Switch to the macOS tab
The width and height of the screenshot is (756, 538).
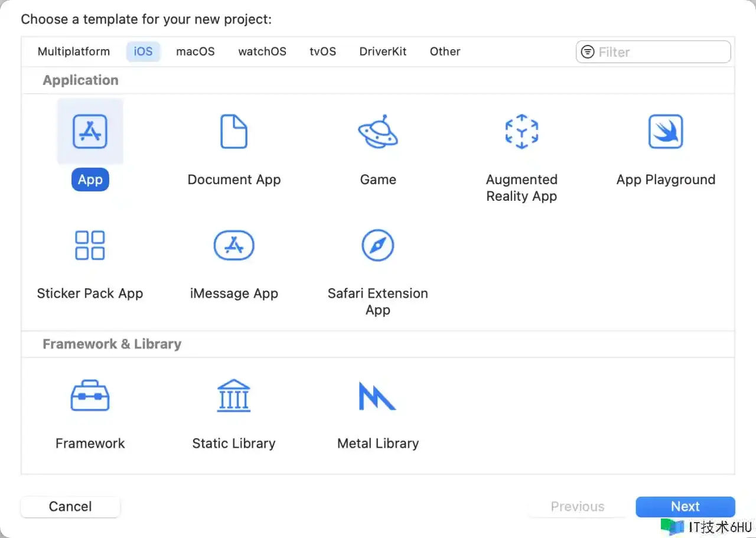(195, 51)
